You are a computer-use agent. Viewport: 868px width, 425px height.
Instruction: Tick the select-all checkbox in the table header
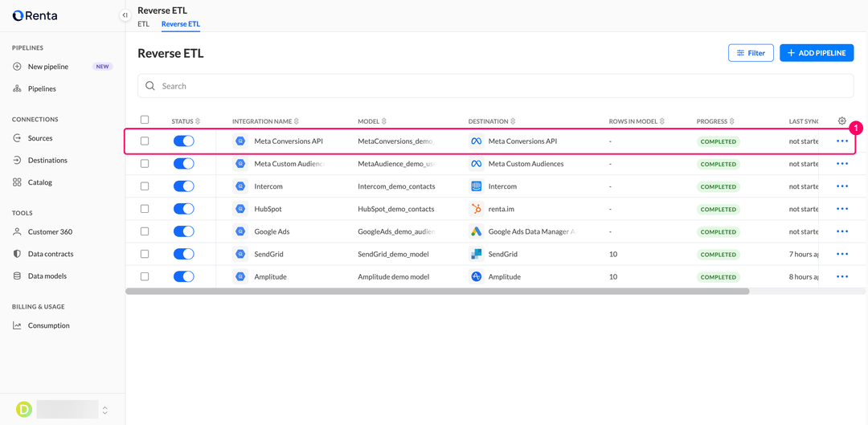coord(145,120)
